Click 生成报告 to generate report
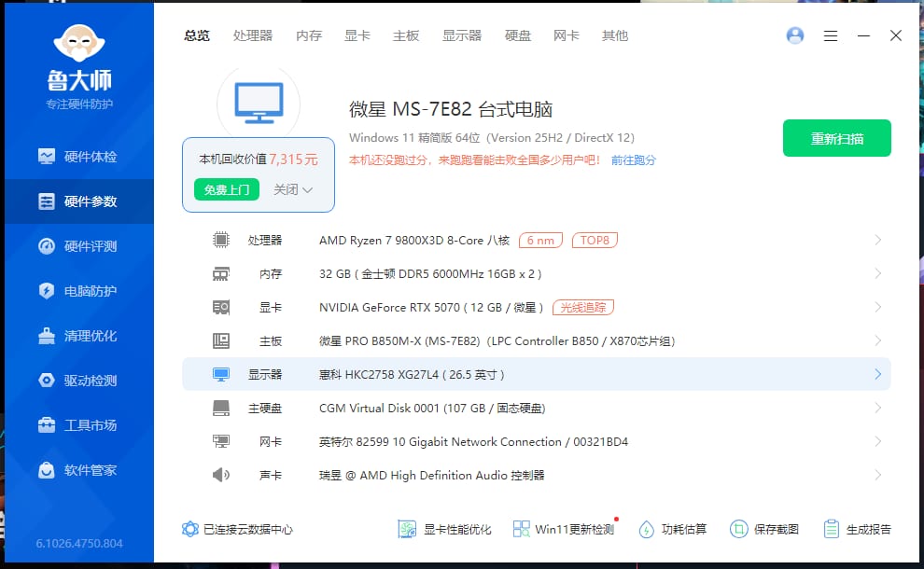The image size is (924, 569). point(858,529)
